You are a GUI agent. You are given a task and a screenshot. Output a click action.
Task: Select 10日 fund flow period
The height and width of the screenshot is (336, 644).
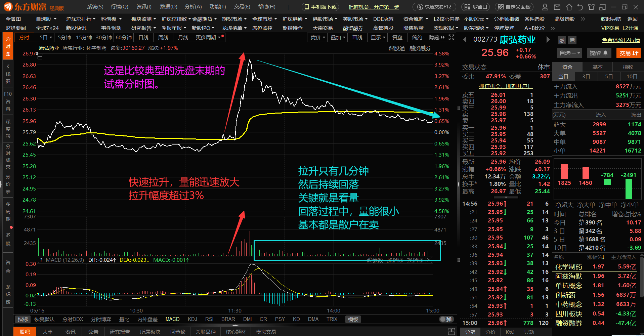click(632, 77)
